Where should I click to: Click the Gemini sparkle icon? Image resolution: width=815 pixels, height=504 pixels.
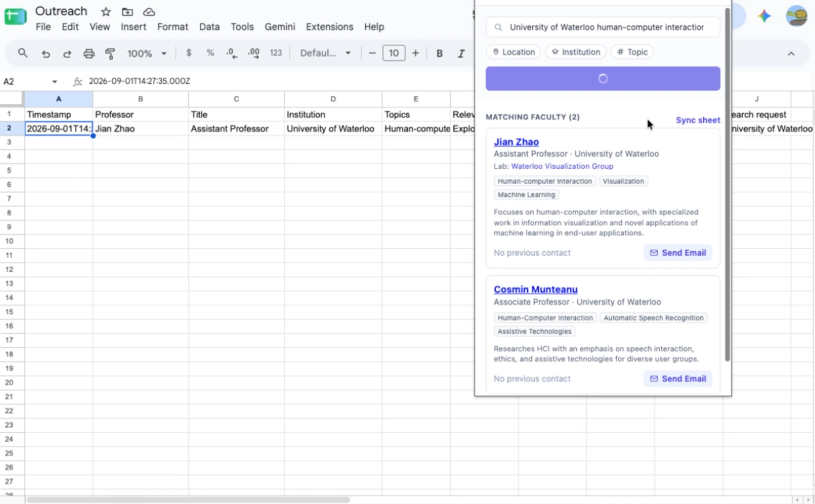[764, 16]
